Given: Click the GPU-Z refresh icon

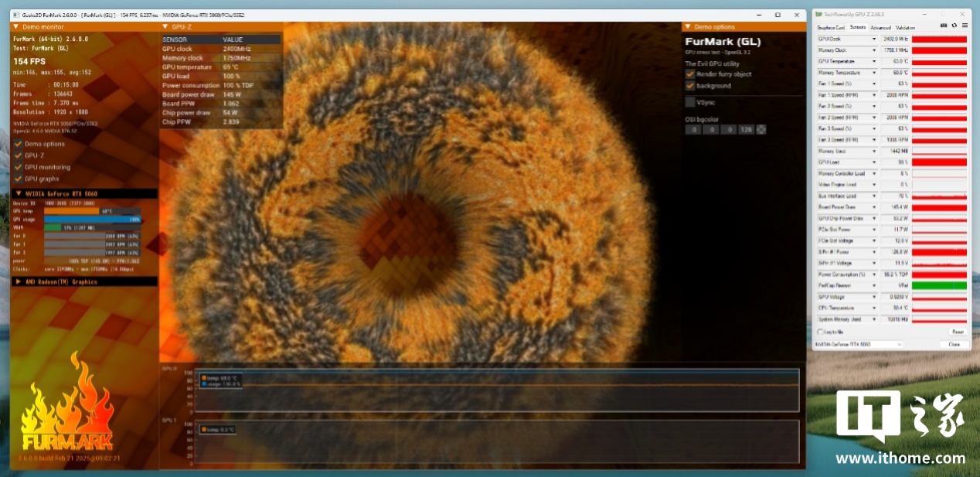Looking at the screenshot, I should pos(954,26).
